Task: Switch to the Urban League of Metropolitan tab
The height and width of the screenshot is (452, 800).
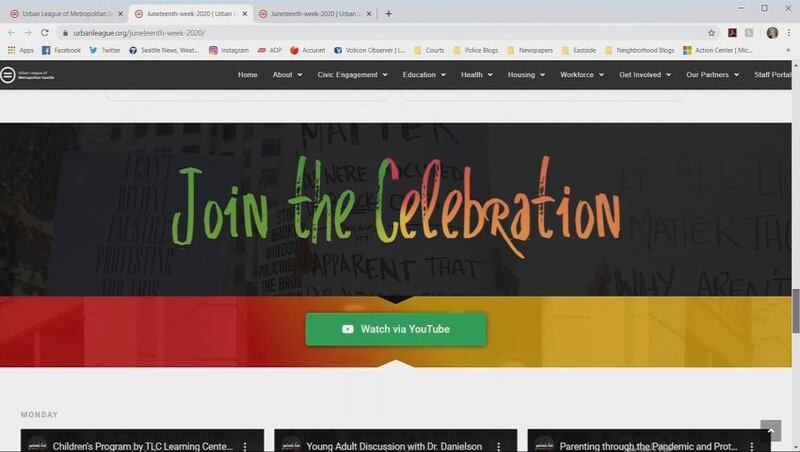Action: 66,14
